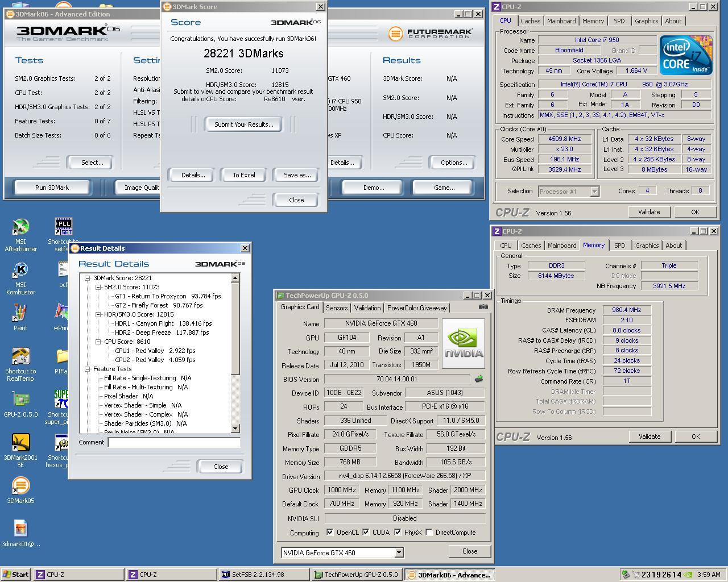728x582 pixels.
Task: Open the NVIDIA GeForce GTX 460 dropdown
Action: pyautogui.click(x=399, y=552)
